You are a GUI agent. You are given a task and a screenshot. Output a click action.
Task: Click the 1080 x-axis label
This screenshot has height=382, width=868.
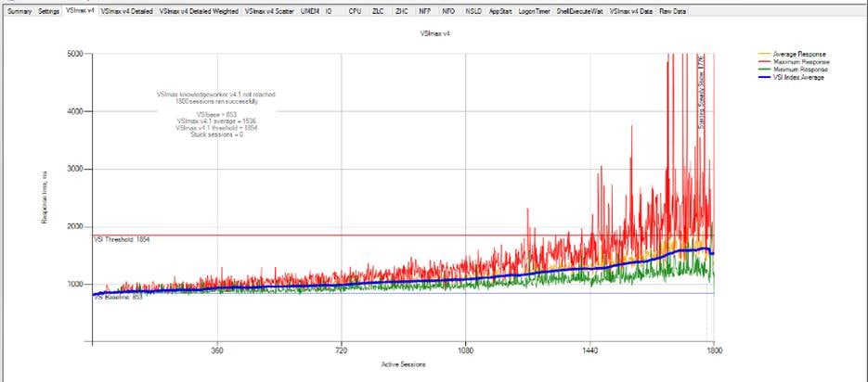[x=465, y=350]
